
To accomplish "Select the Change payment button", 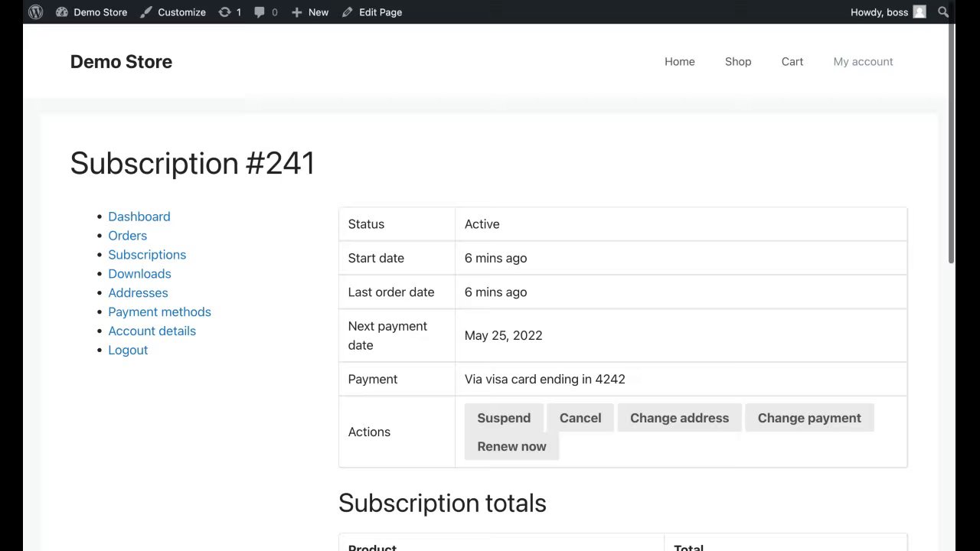I will [x=809, y=418].
